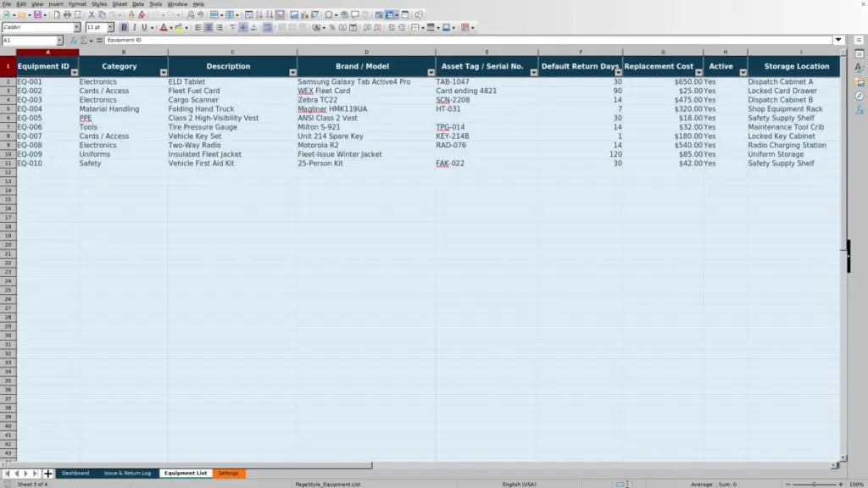Click the English (USA) language status entry
The width and height of the screenshot is (868, 488).
[x=520, y=484]
